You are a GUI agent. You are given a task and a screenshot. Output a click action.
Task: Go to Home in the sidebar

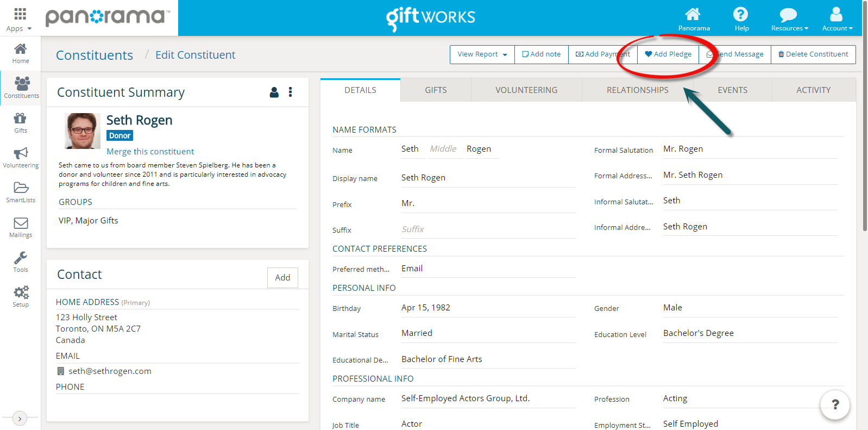(21, 53)
